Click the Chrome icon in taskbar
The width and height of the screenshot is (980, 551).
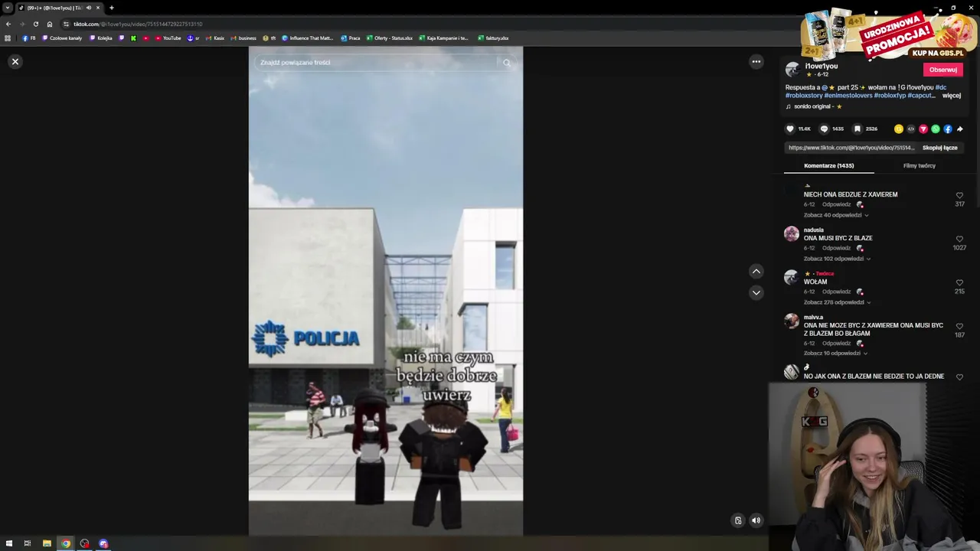(66, 543)
